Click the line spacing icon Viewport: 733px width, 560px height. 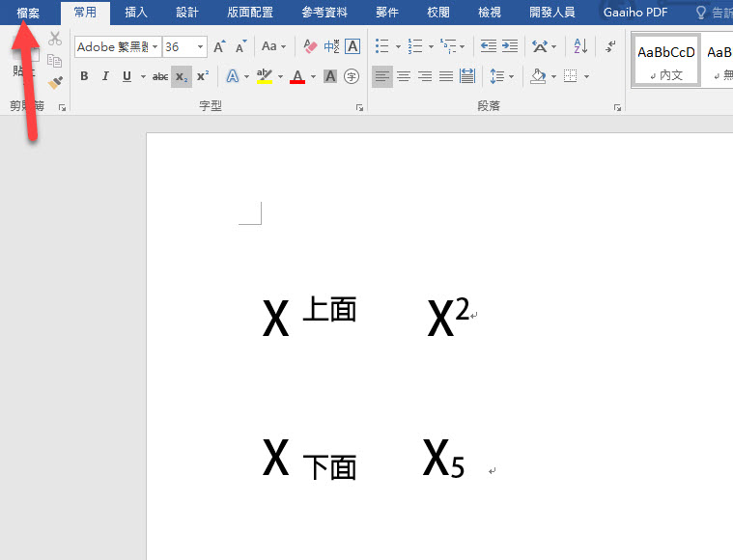click(x=496, y=76)
